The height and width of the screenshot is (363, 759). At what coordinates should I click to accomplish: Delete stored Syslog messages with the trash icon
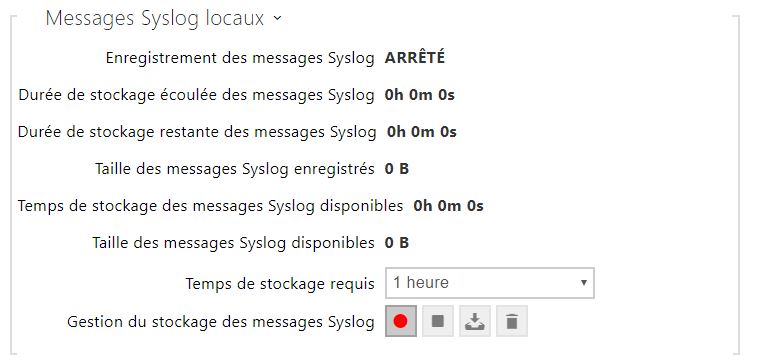pos(512,321)
